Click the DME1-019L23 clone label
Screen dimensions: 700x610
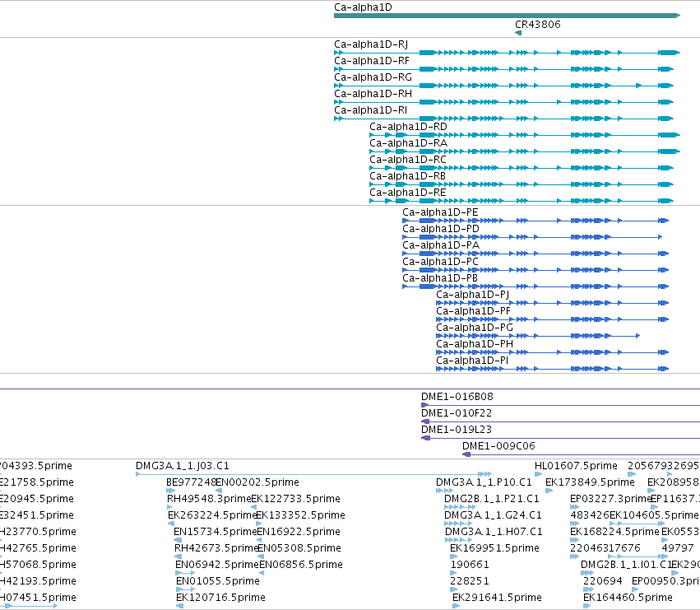[x=457, y=430]
